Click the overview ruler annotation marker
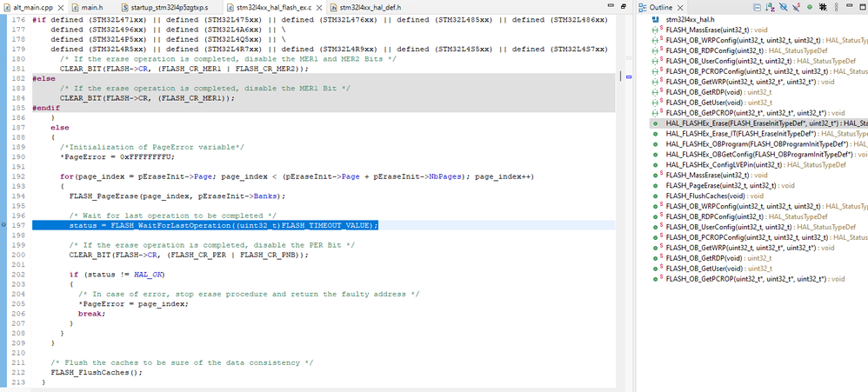 pos(628,76)
